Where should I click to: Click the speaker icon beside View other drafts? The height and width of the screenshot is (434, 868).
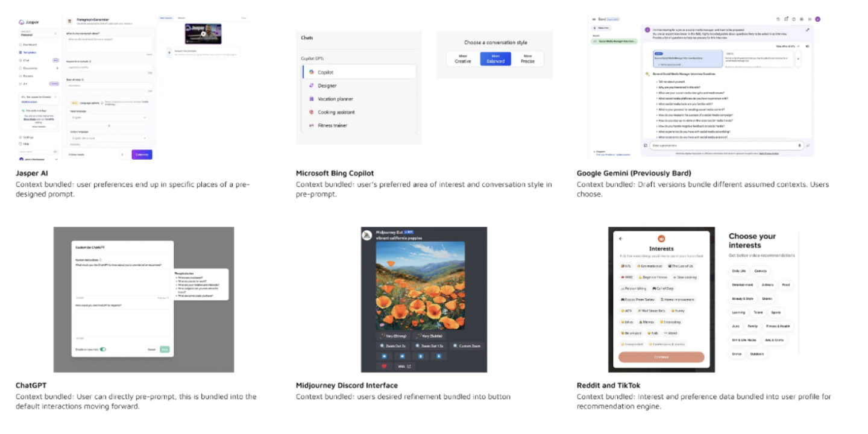(807, 46)
